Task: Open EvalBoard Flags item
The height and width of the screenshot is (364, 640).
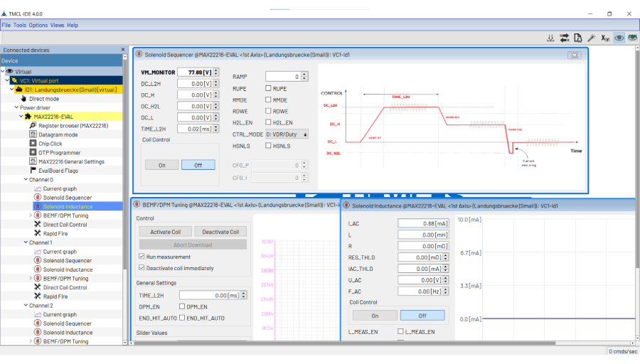Action: click(x=58, y=171)
